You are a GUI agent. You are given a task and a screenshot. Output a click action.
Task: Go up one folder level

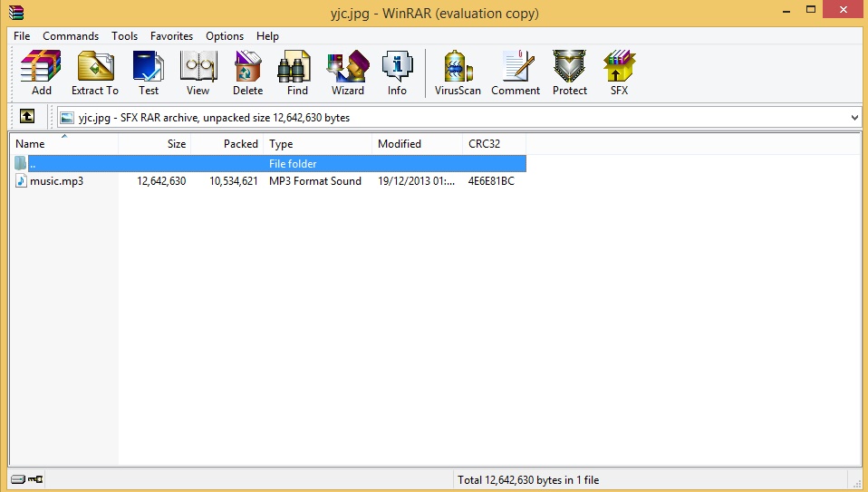coord(27,116)
